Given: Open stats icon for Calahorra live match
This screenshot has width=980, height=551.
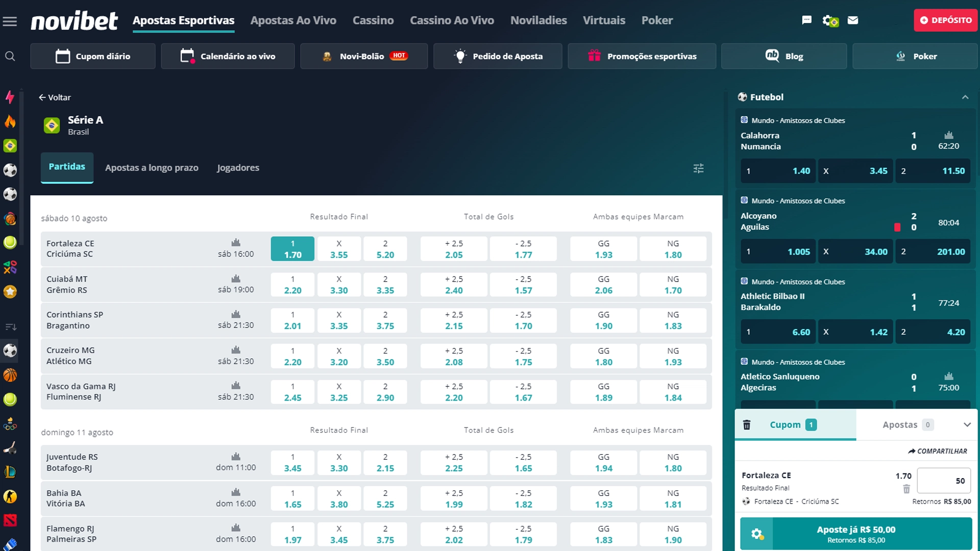Looking at the screenshot, I should (x=948, y=135).
